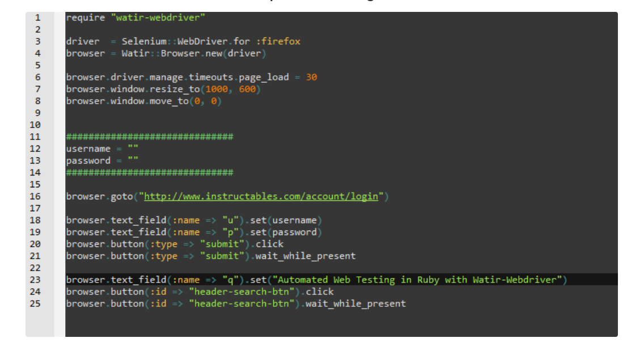Click the second green hash comment line

[x=150, y=172]
